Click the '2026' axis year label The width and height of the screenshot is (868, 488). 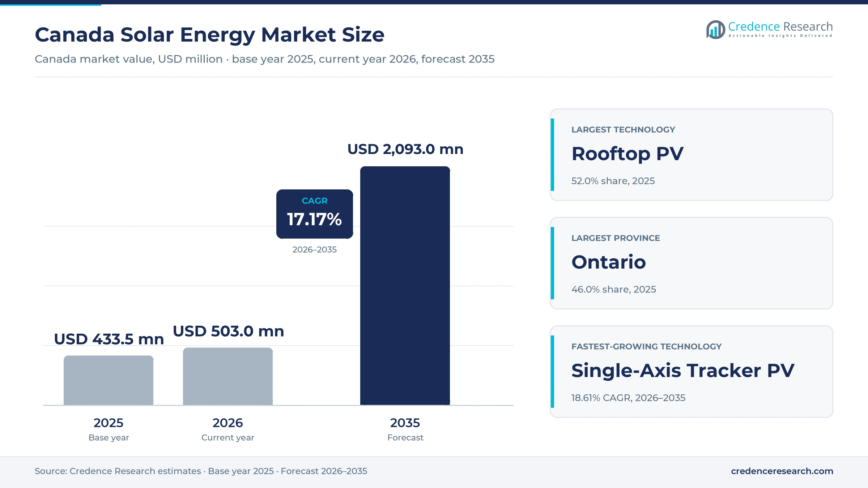[x=228, y=423]
